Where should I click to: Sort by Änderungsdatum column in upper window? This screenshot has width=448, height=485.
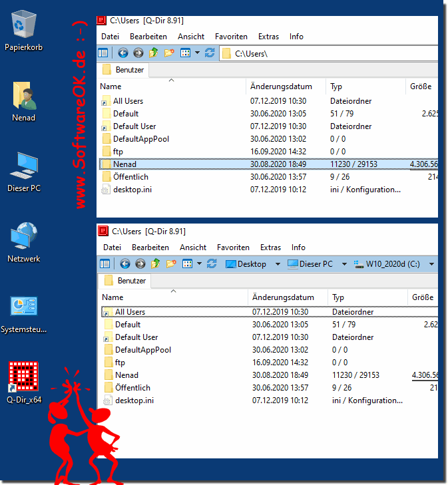[x=286, y=86]
